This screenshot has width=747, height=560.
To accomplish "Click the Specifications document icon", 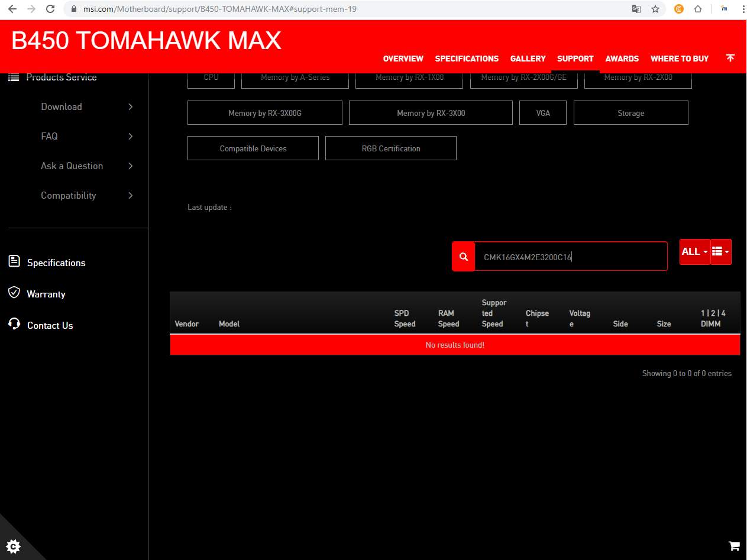I will 14,261.
